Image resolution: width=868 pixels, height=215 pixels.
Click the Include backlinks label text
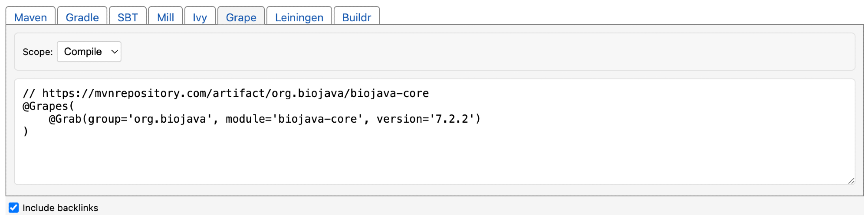point(60,208)
